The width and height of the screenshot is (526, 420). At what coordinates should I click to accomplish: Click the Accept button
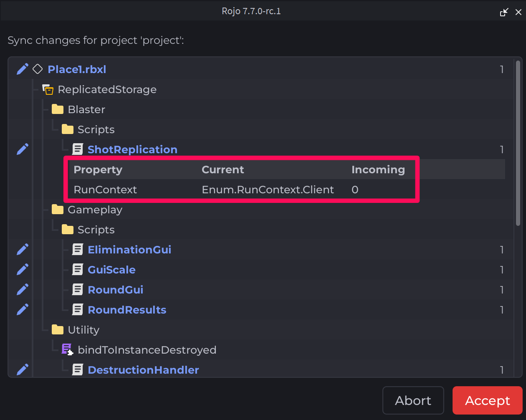click(x=487, y=400)
